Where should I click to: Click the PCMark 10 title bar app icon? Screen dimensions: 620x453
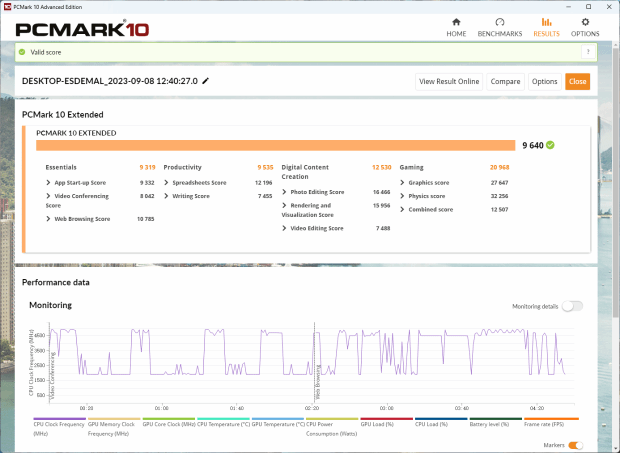7,7
